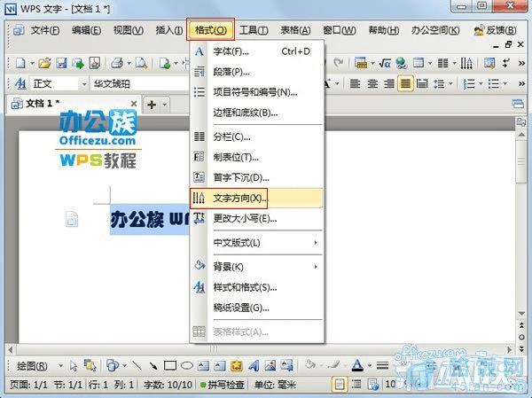Viewport: 532px width, 398px height.
Task: Select the Ellipse drawing tool
Action: (186, 365)
